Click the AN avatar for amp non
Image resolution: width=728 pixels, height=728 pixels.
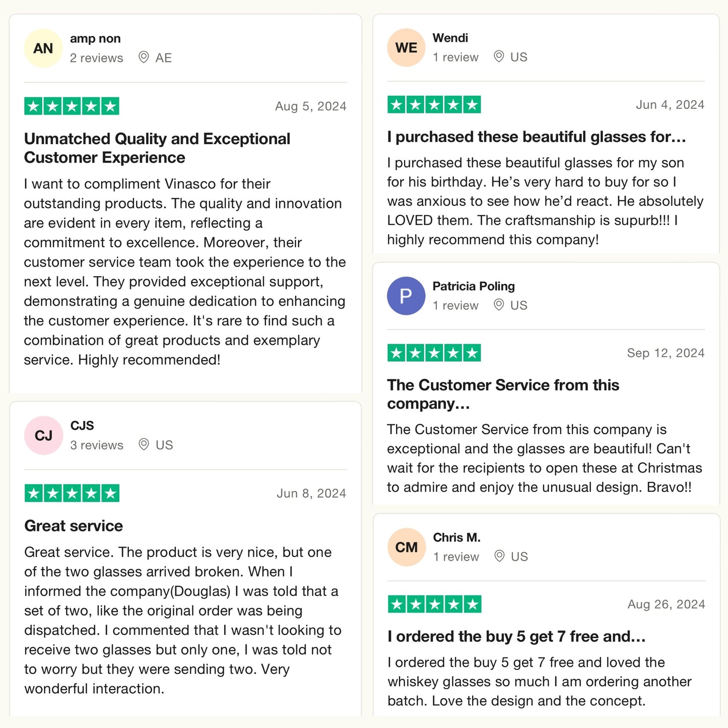(x=43, y=48)
